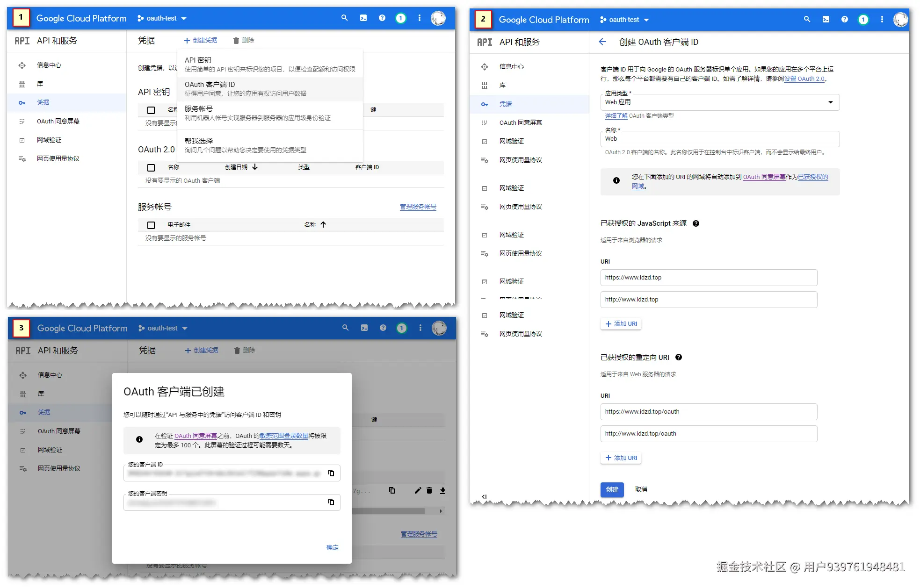920x588 pixels.
Task: Click the help icon next to 已获授权的 JavaScript 来源
Action: (696, 223)
